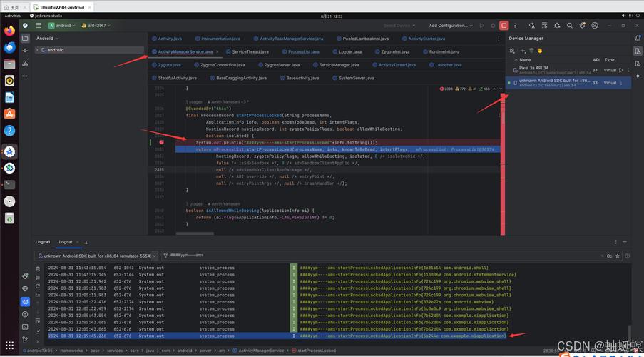Open IDE settings gear icon

tap(582, 26)
